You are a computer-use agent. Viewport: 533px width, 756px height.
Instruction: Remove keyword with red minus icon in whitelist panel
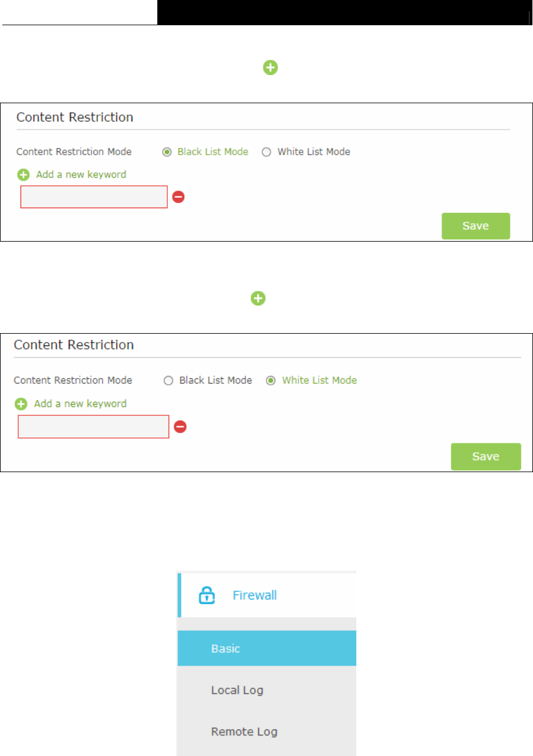coord(181,427)
